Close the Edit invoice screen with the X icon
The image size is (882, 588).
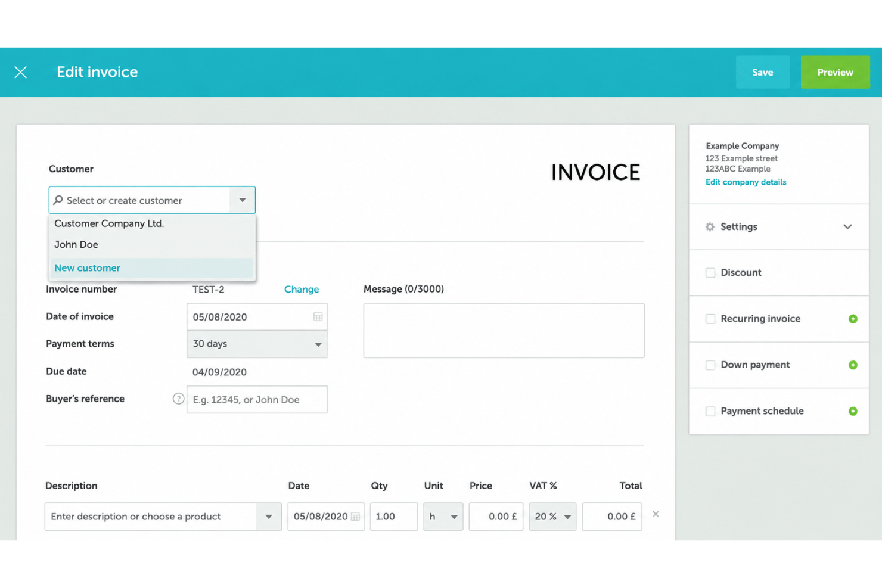(x=21, y=72)
